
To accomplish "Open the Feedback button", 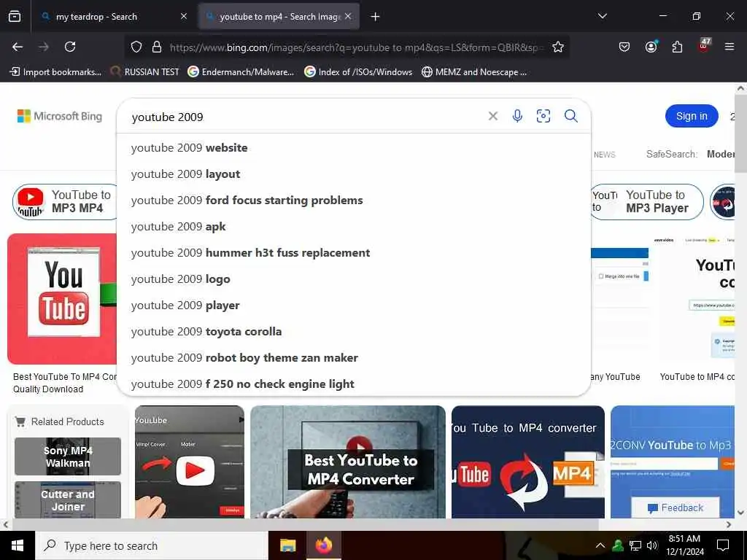I will 676,508.
